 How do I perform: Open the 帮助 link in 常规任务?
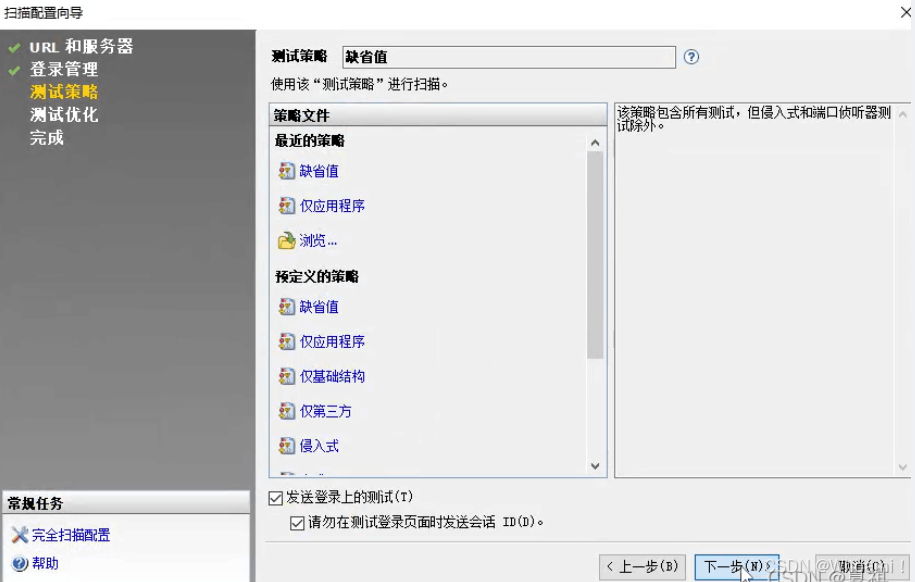tap(45, 563)
